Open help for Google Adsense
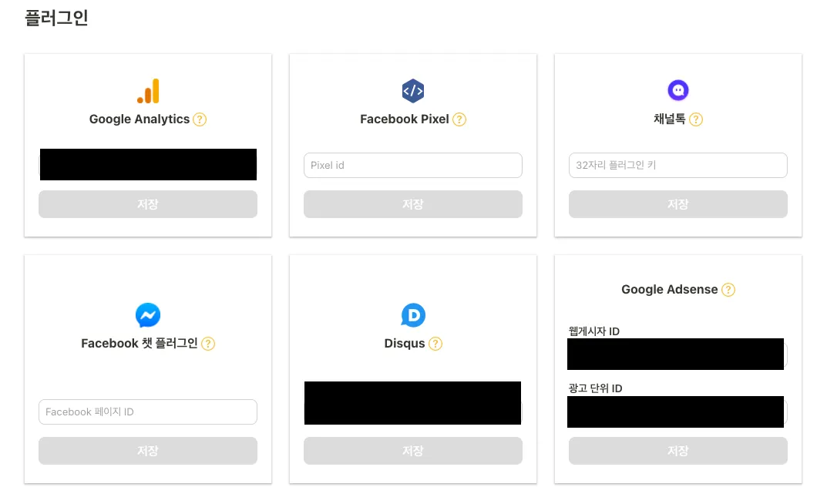This screenshot has height=504, width=817. click(x=728, y=290)
